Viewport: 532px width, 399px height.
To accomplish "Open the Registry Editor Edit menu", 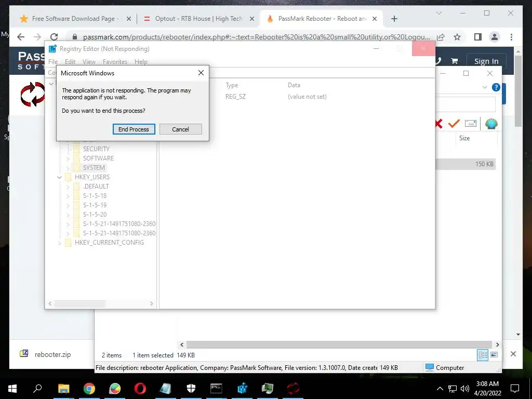I will click(x=70, y=62).
